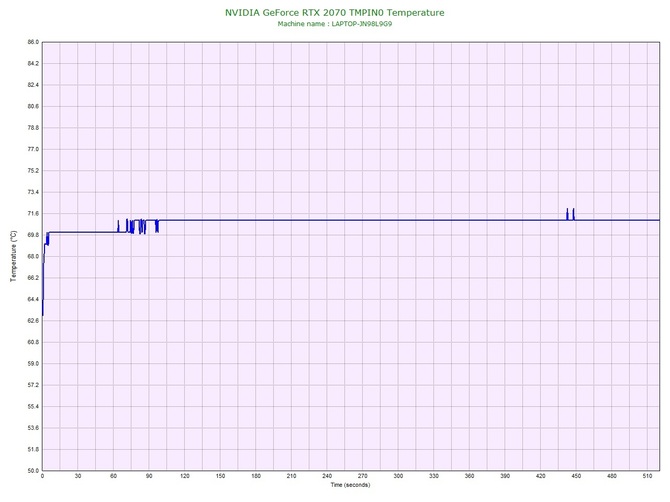
Task: Click the '77.0' y-axis value
Action: (x=33, y=149)
